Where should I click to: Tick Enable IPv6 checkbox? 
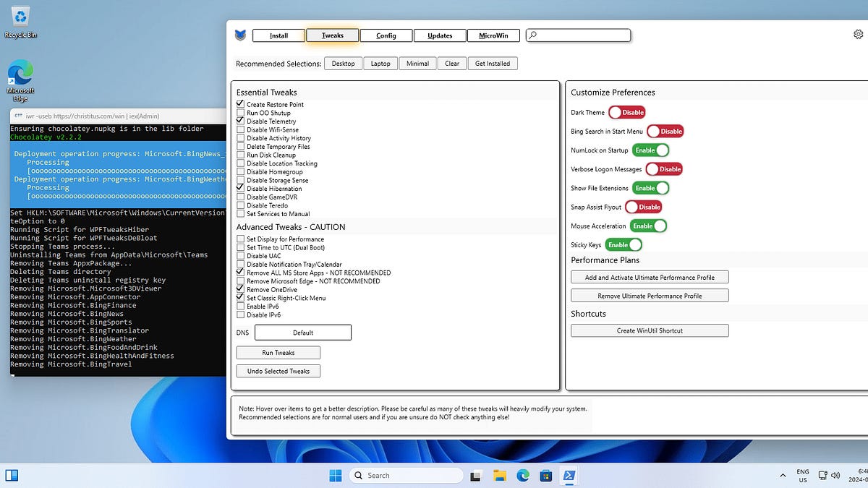click(x=240, y=307)
